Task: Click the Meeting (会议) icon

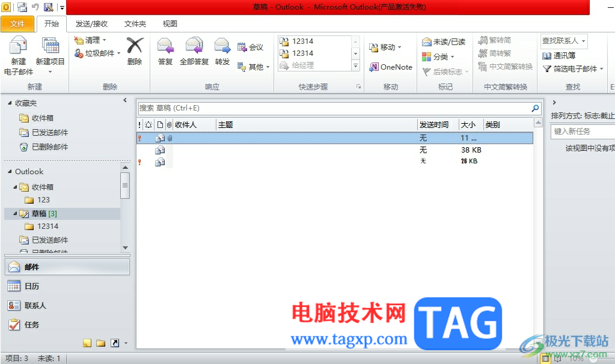Action: (242, 47)
